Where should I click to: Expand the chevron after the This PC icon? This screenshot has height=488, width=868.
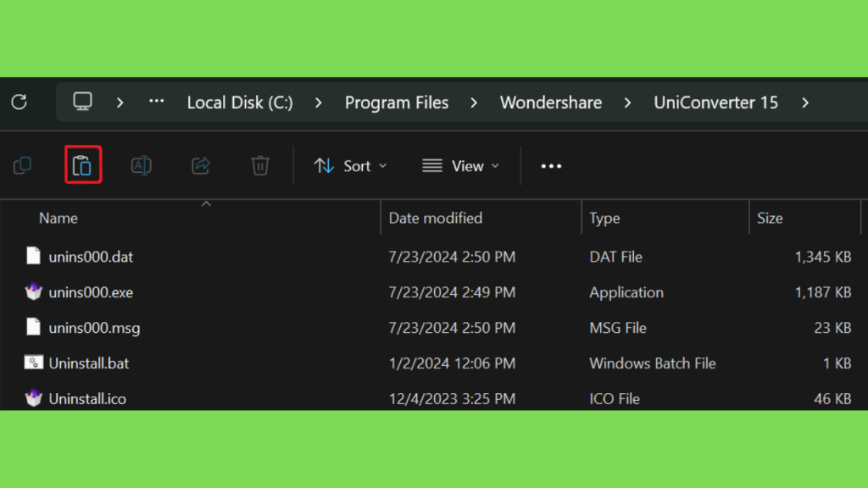[120, 103]
